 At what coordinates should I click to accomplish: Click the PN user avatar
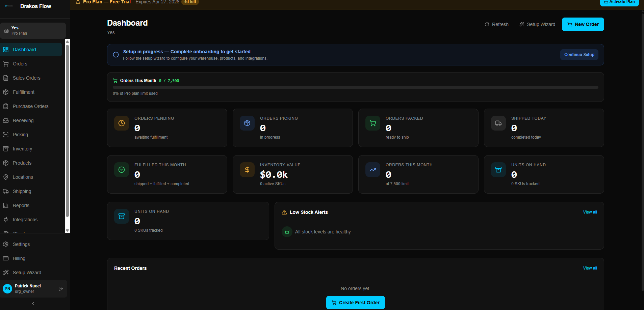click(7, 289)
